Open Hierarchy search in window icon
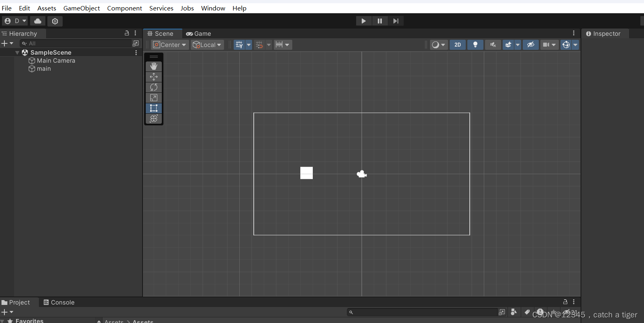644x323 pixels. pos(136,43)
